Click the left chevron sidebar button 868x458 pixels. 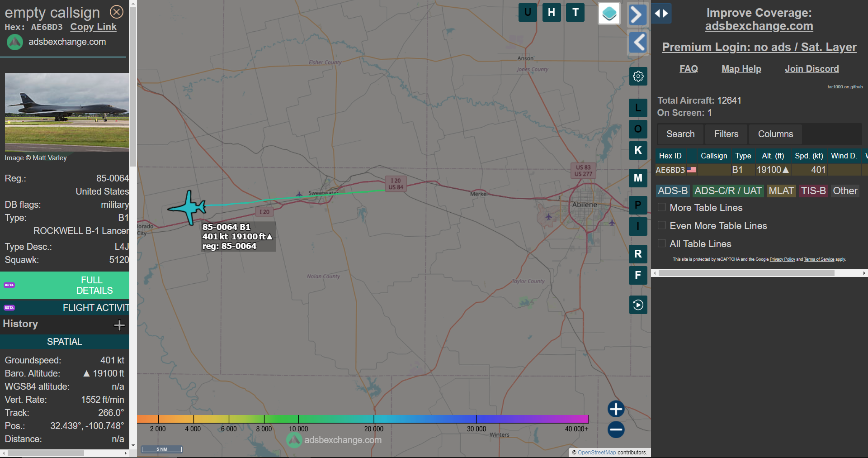click(638, 43)
